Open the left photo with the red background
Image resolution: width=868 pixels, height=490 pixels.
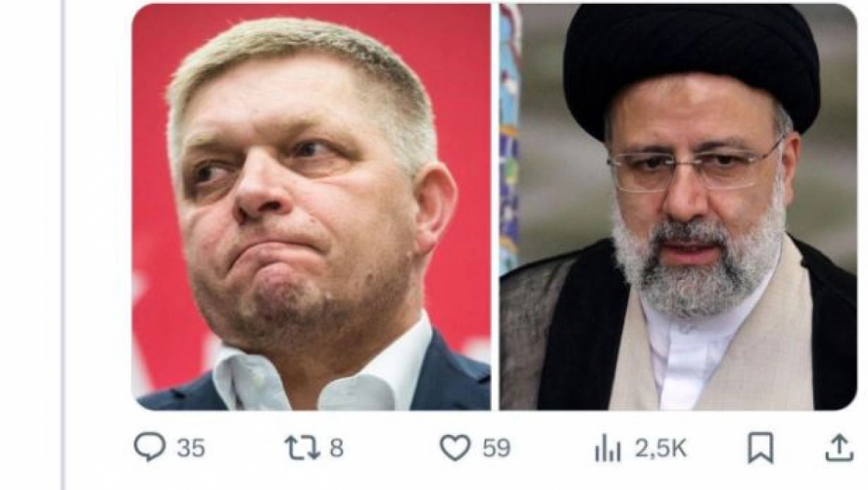point(311,206)
